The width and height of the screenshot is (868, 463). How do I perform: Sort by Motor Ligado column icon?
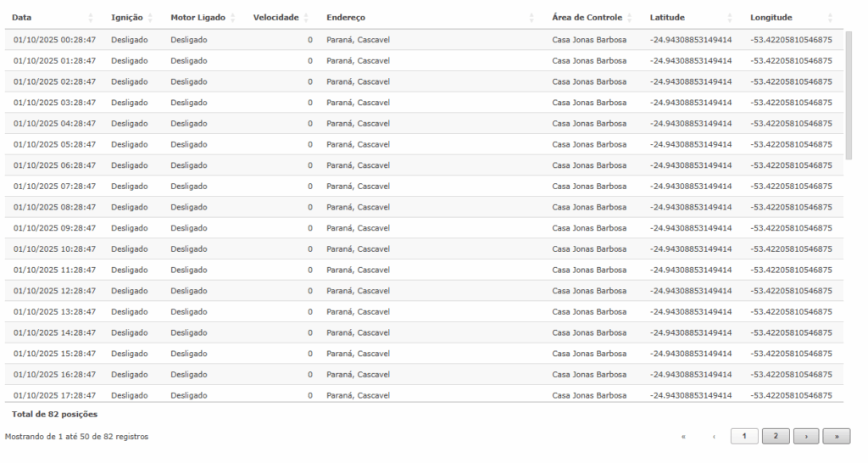[232, 18]
